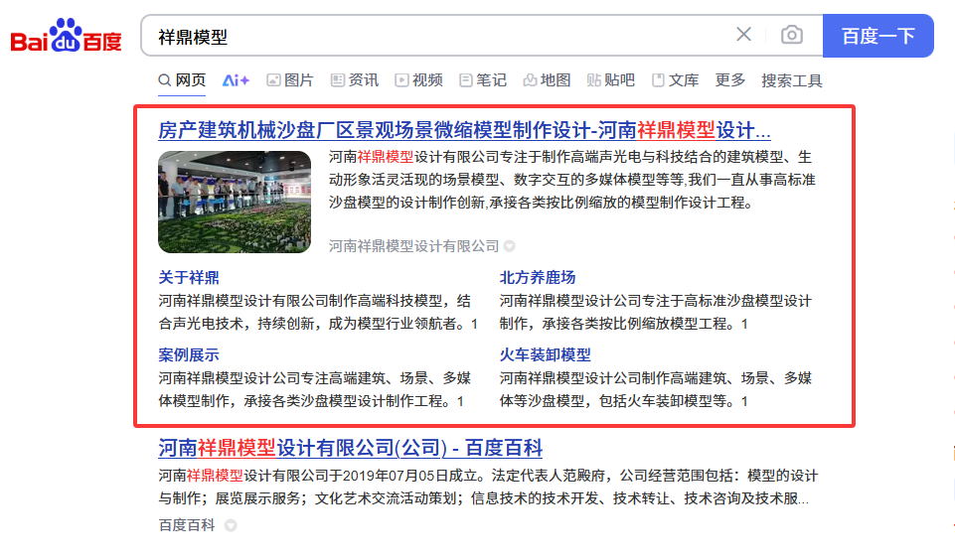
Task: Open the 地图 map tab
Action: (547, 80)
